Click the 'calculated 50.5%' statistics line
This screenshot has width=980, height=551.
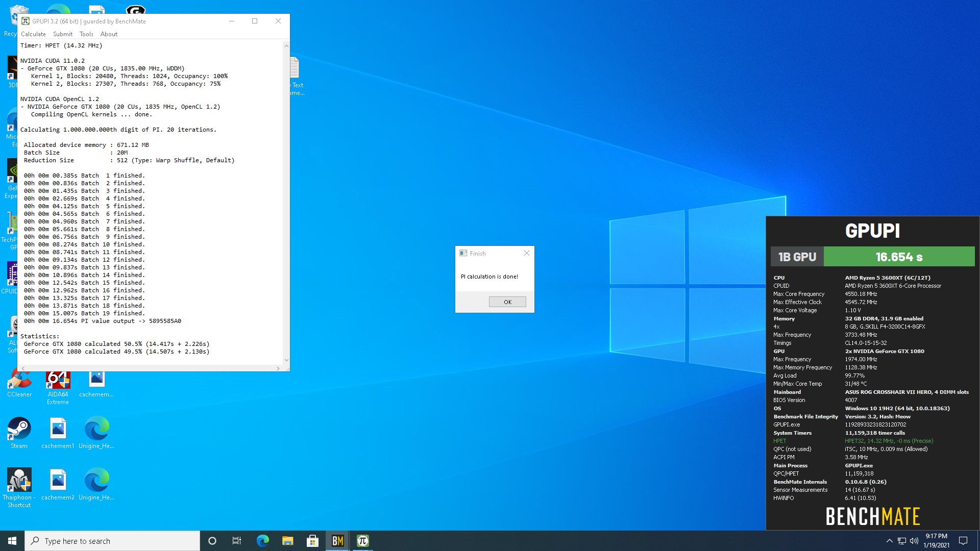pyautogui.click(x=116, y=344)
